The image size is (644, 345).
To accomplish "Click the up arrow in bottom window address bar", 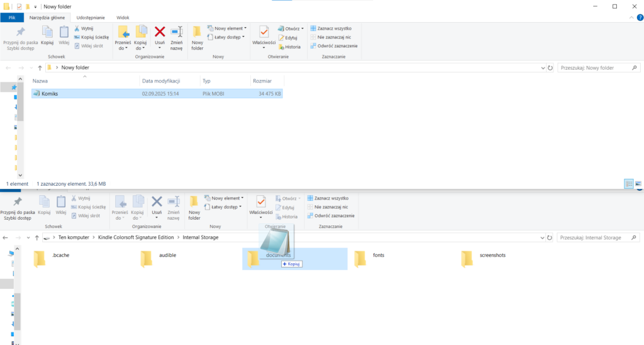I will coord(37,238).
